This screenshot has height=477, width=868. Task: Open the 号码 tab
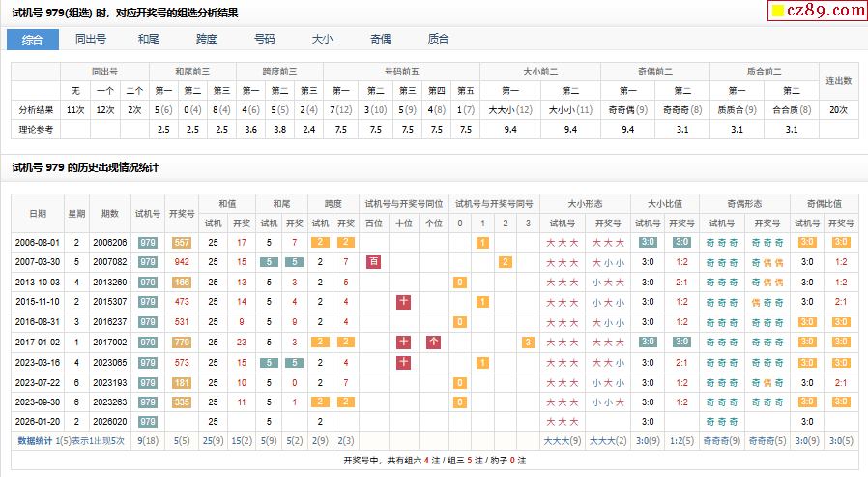click(x=264, y=39)
